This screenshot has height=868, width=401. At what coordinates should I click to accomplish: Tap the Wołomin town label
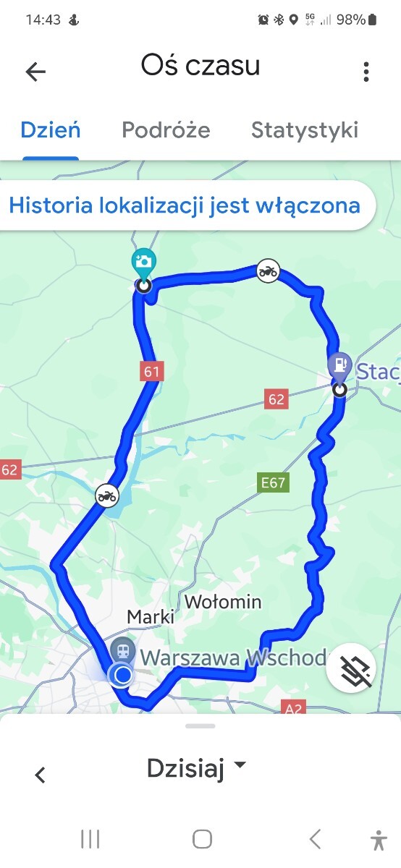(223, 602)
